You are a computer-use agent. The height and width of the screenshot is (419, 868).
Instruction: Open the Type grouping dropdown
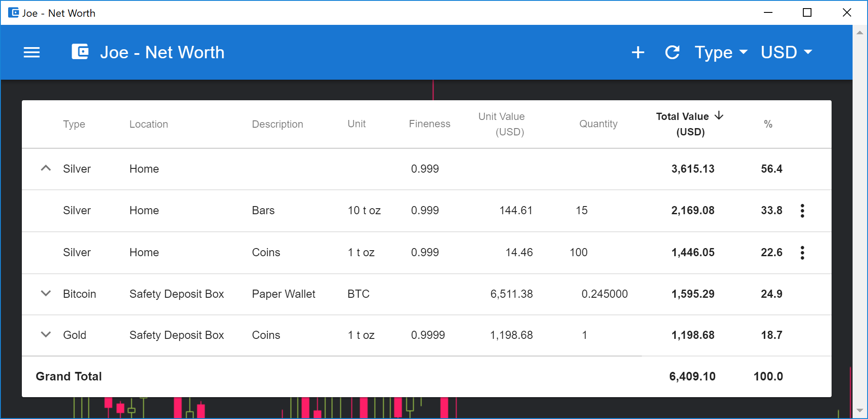click(x=721, y=52)
